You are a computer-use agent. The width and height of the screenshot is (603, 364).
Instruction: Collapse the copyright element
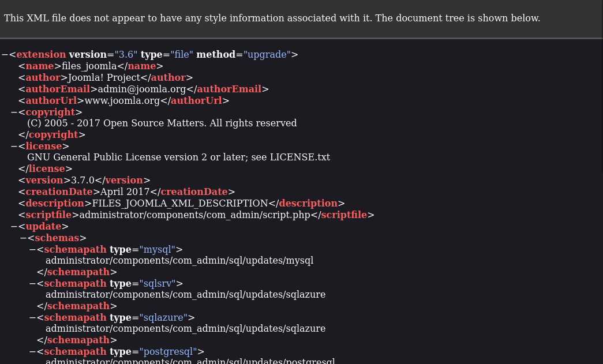[14, 112]
